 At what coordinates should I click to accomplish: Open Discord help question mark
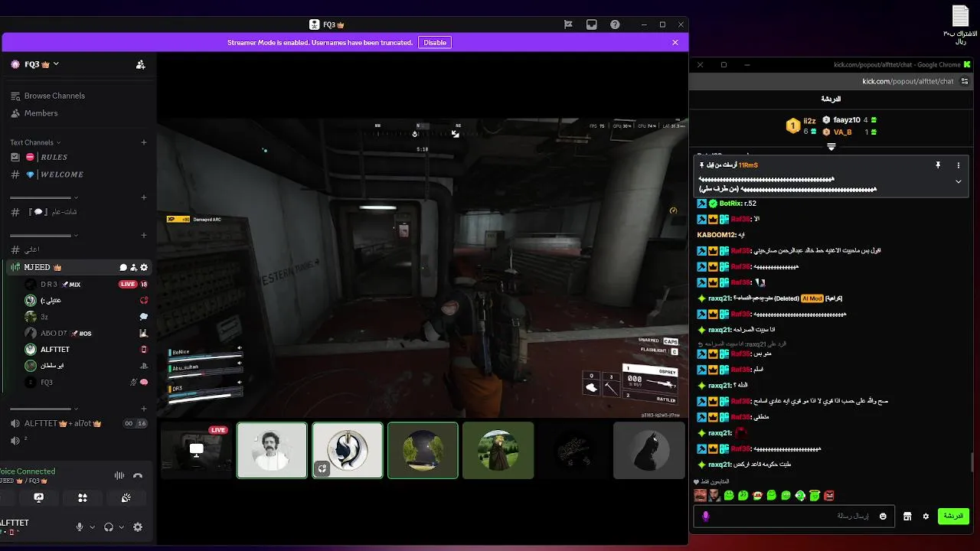pos(615,24)
